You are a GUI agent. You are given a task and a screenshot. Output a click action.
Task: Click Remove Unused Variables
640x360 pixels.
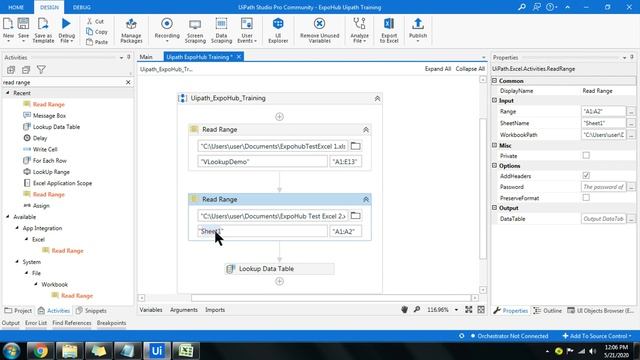(320, 31)
